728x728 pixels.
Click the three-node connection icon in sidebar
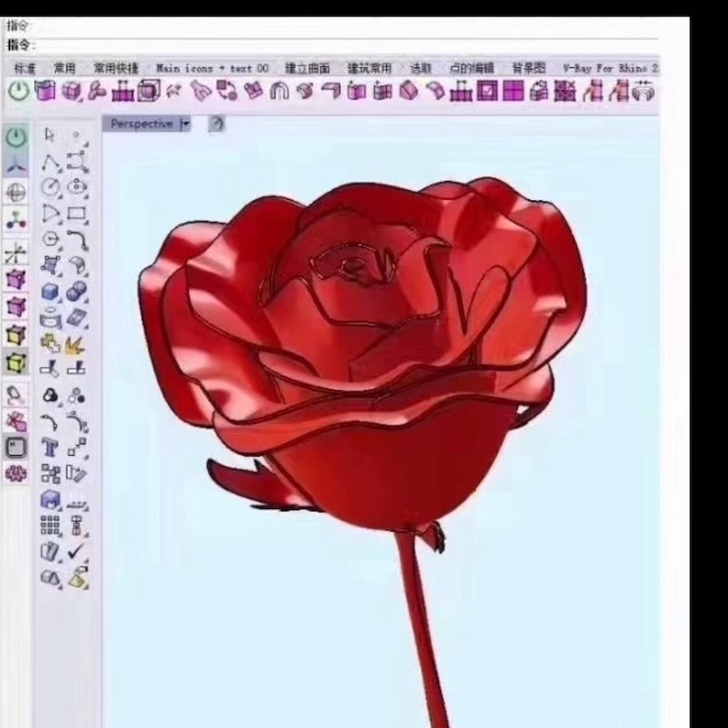click(x=16, y=219)
